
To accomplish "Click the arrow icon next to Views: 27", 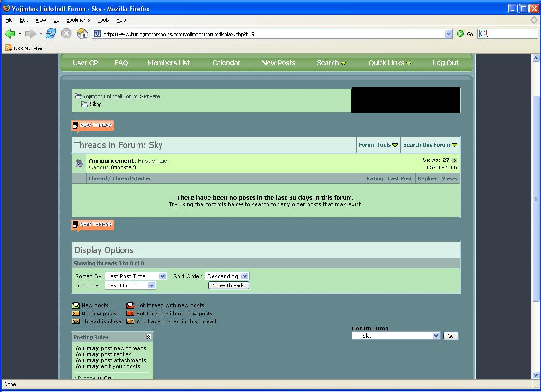I will pyautogui.click(x=454, y=160).
